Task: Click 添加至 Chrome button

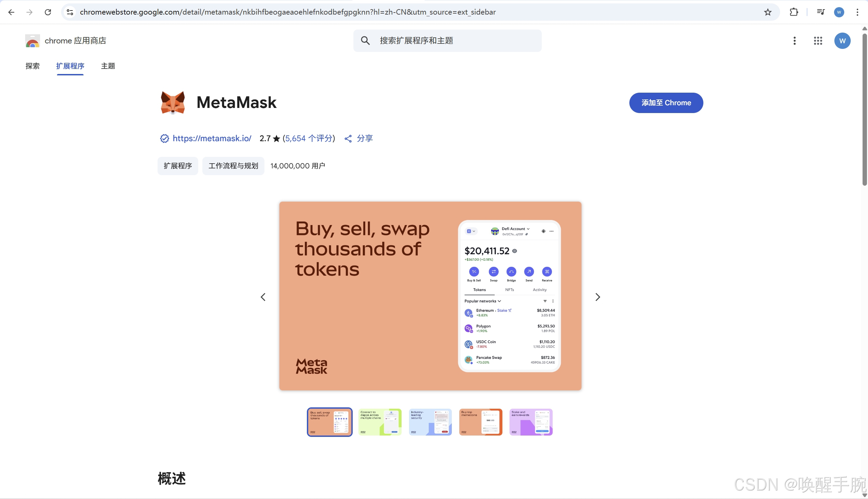Action: (666, 103)
